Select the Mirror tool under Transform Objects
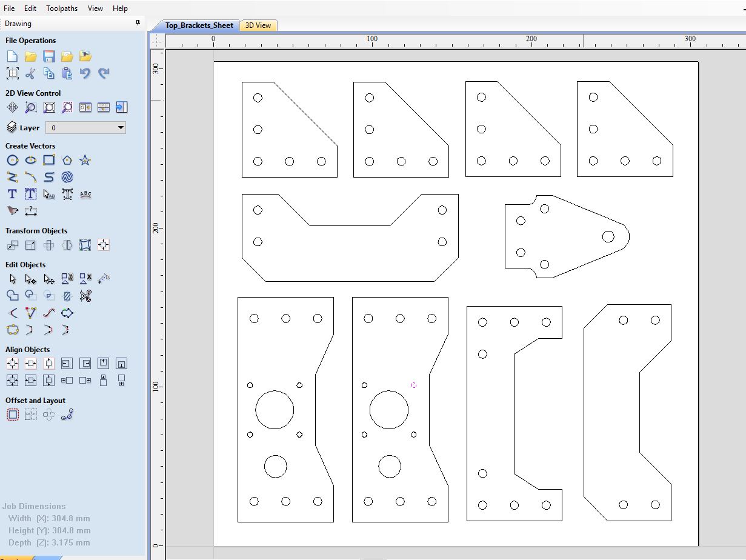The image size is (746, 560). point(67,245)
